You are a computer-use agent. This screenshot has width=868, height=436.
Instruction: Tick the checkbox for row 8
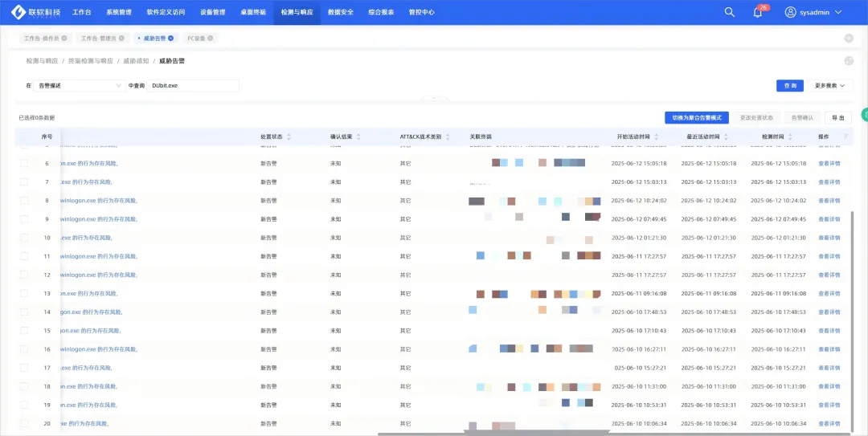coord(24,201)
